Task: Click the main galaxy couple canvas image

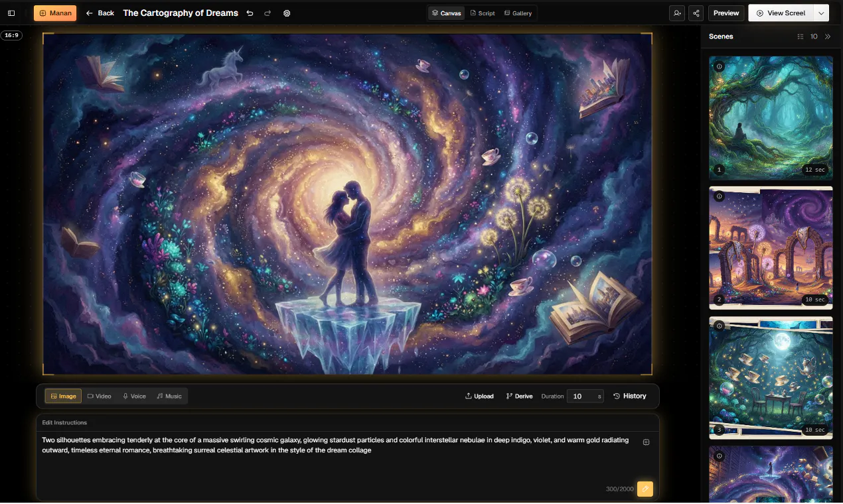Action: 347,204
